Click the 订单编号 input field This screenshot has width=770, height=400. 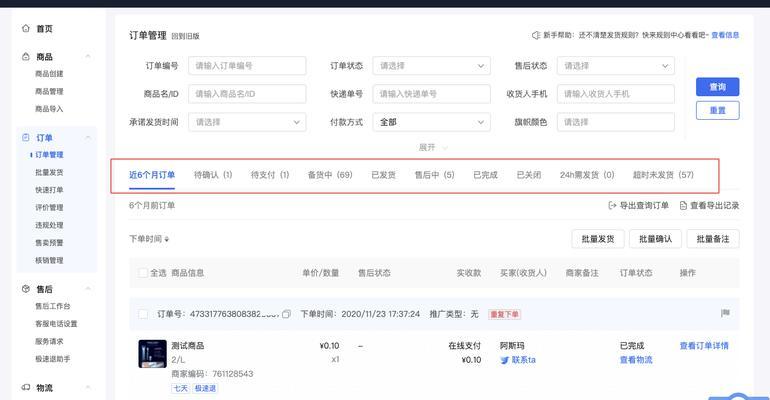pos(247,66)
